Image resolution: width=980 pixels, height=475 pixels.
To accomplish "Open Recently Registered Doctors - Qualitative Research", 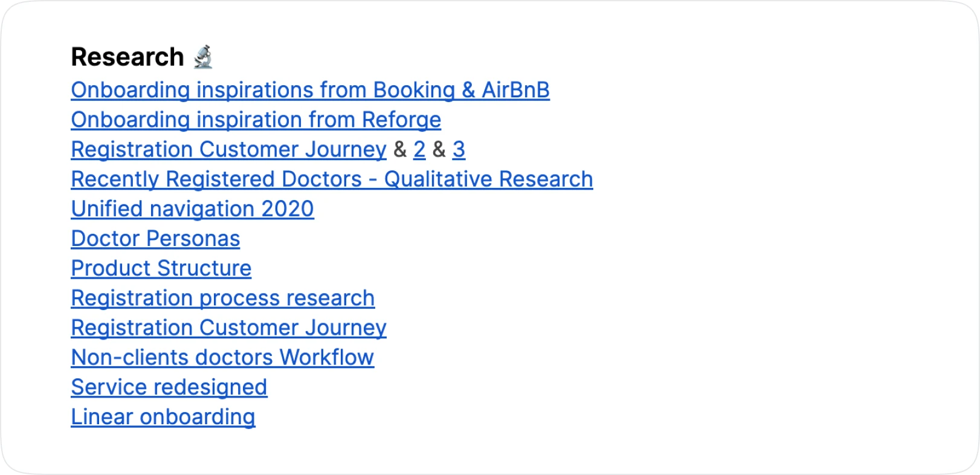I will pos(331,179).
